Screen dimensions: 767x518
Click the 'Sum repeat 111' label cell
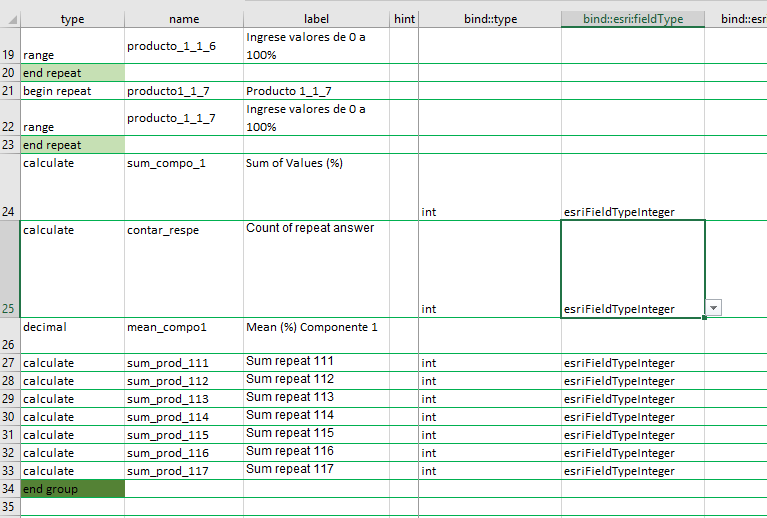[316, 363]
